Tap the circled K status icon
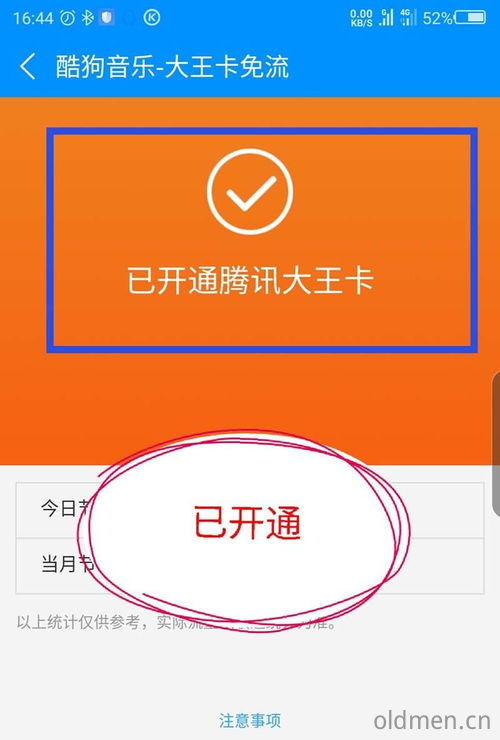The width and height of the screenshot is (500, 740). 152,18
